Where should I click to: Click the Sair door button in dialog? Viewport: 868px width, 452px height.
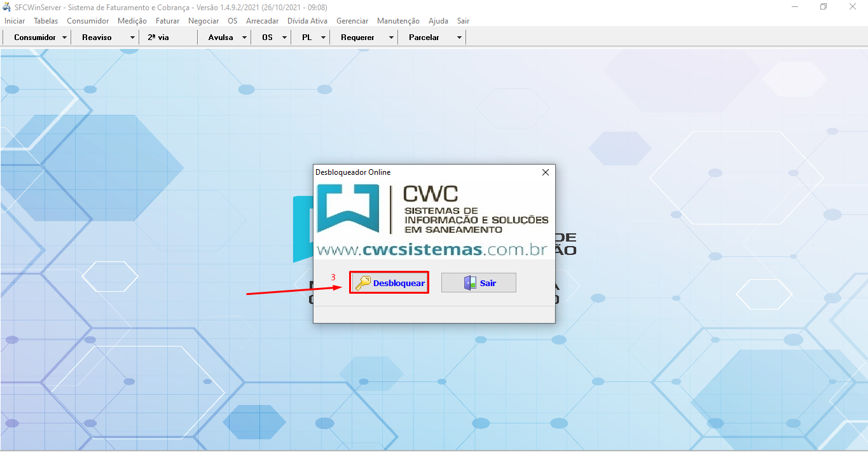point(478,283)
